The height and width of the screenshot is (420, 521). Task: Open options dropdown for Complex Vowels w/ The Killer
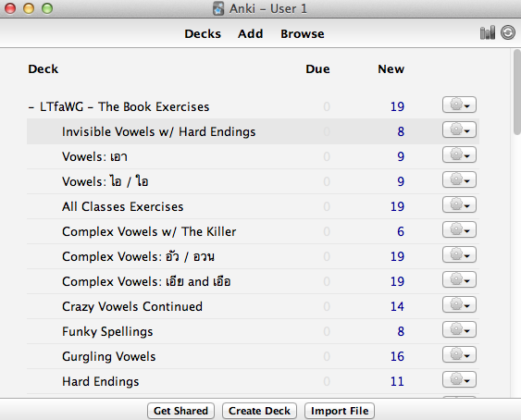click(x=459, y=229)
